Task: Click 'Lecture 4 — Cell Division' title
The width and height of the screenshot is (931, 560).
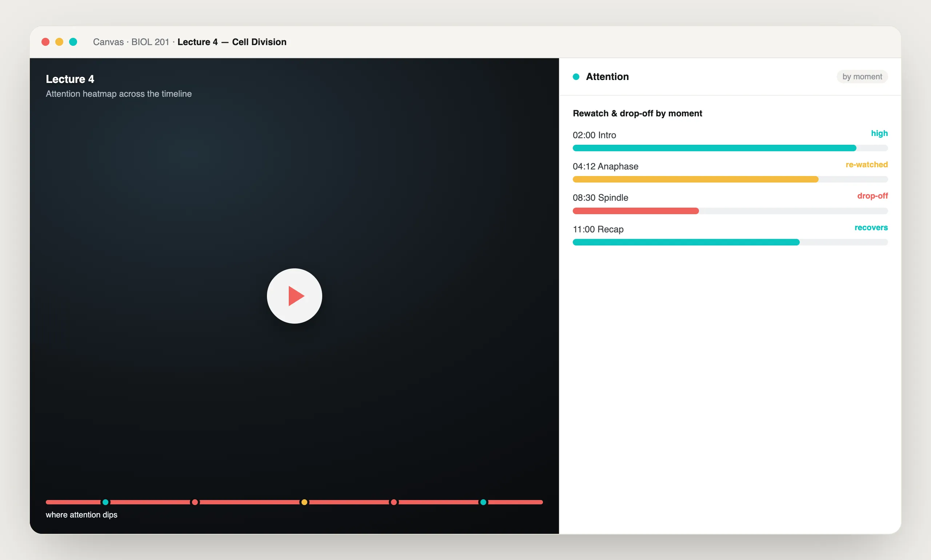Action: click(x=232, y=42)
